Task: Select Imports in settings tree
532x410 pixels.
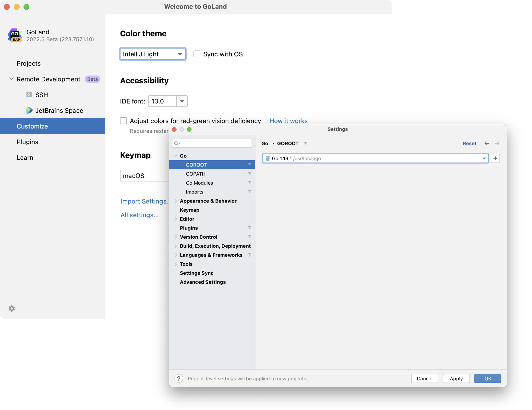Action: (x=212, y=192)
